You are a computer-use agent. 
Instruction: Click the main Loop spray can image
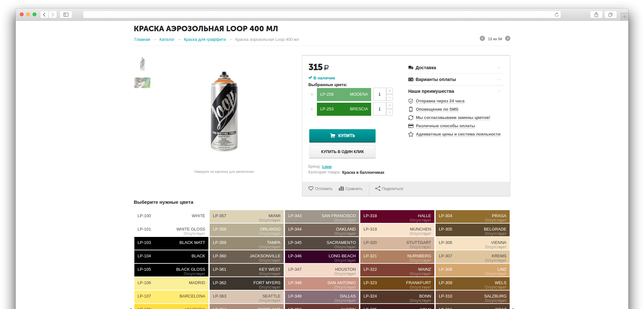[x=224, y=111]
